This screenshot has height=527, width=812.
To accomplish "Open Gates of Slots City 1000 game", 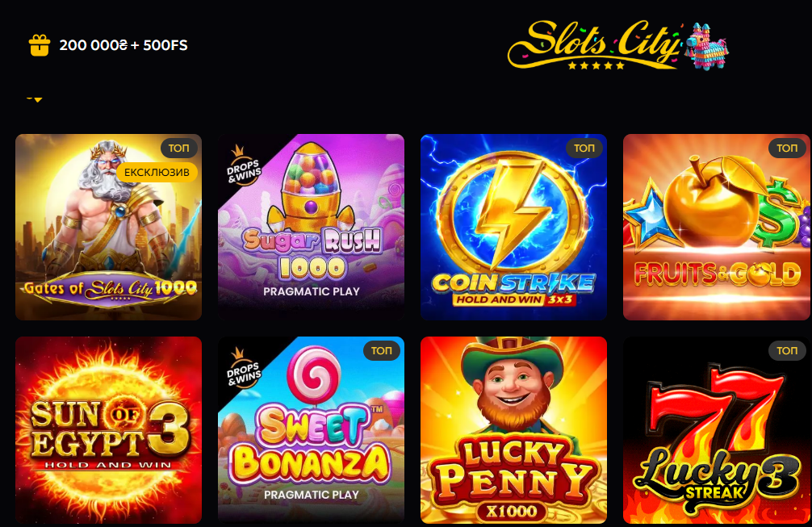I will click(x=108, y=228).
